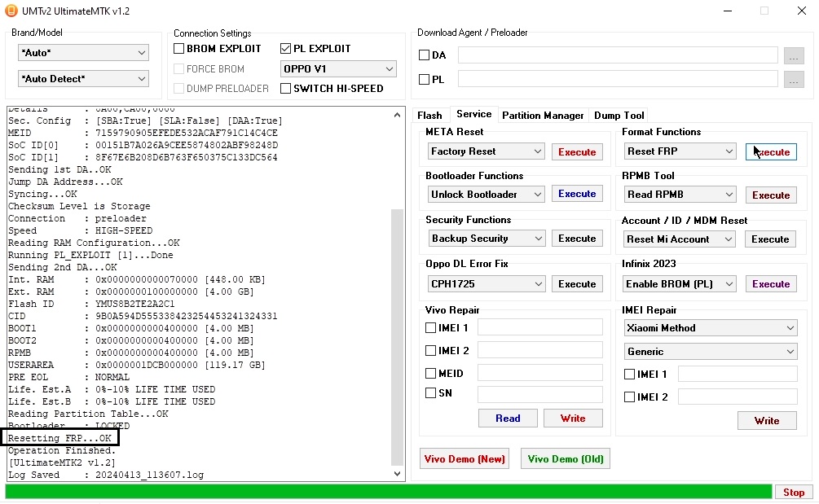Open the Factory Reset dropdown
The image size is (819, 504).
pyautogui.click(x=486, y=151)
